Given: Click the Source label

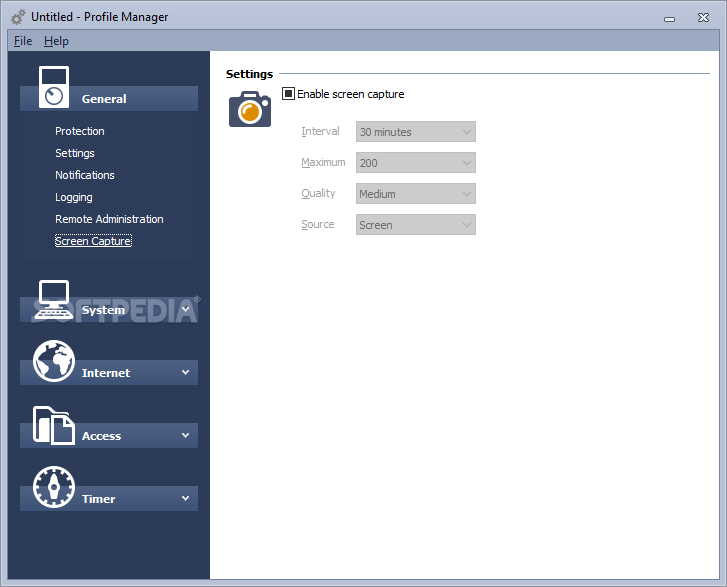Looking at the screenshot, I should point(318,224).
